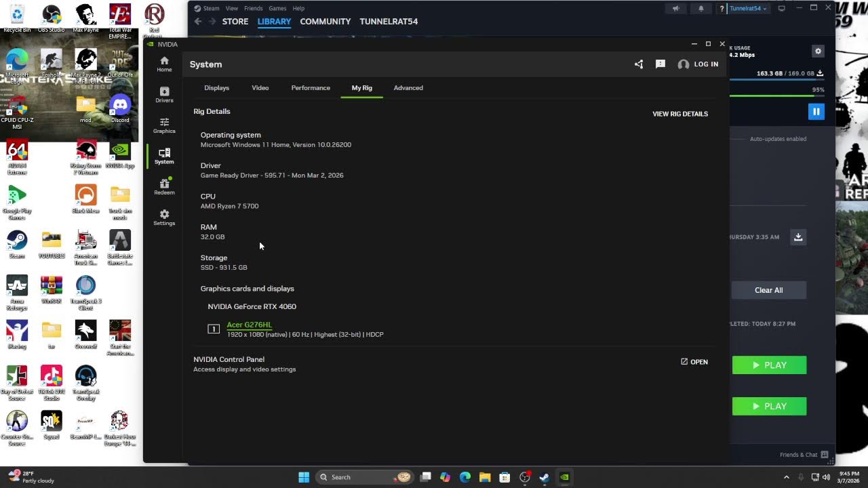This screenshot has height=488, width=868.
Task: Select the YOUTUBES desktop folder
Action: pos(52,245)
